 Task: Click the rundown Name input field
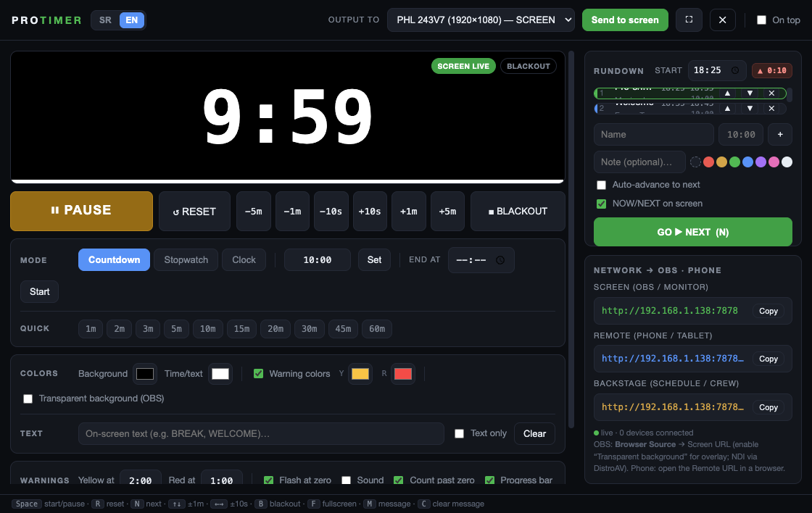(x=653, y=135)
